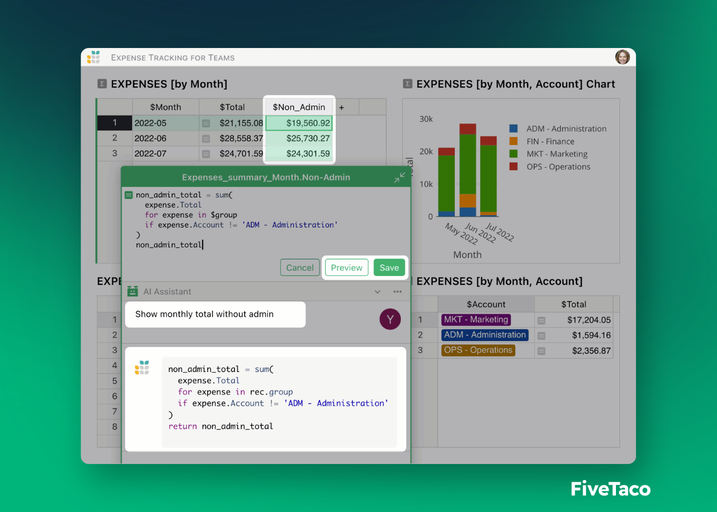Collapse the AI Assistant panel chevron

coord(378,291)
